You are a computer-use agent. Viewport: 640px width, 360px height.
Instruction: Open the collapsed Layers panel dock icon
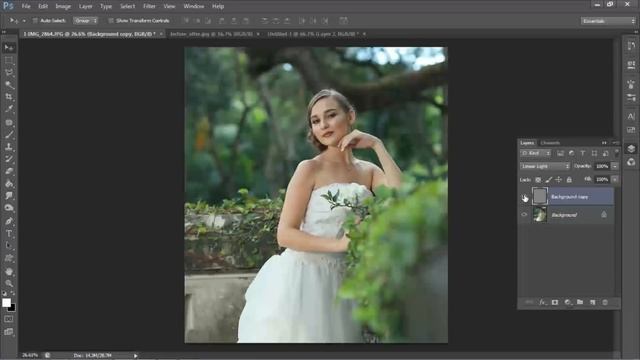pyautogui.click(x=631, y=149)
